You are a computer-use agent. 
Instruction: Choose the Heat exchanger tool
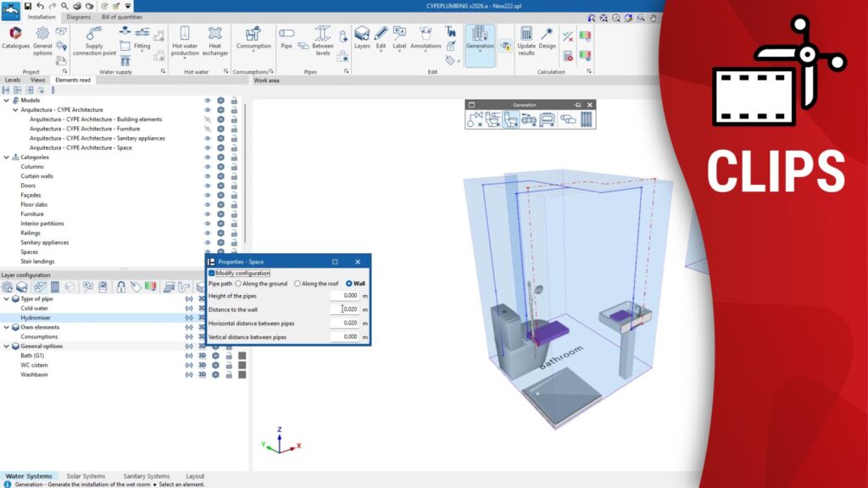tap(214, 39)
